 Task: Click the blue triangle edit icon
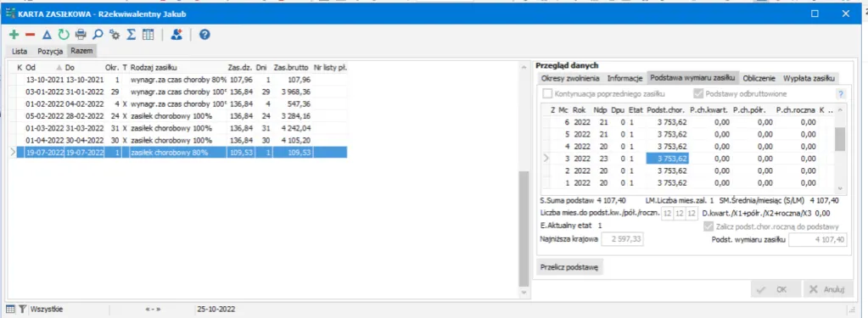tap(47, 35)
